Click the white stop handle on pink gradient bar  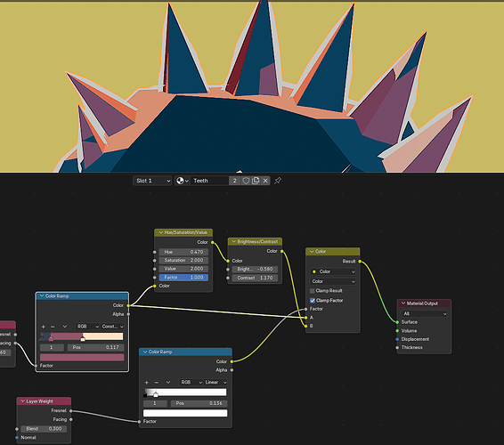click(x=83, y=338)
